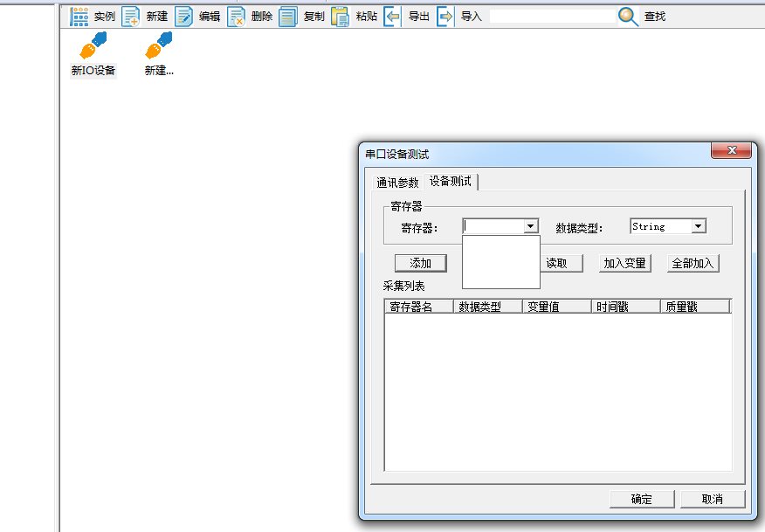Switch to the 通讯参数 tab
This screenshot has height=532, width=765.
point(397,183)
